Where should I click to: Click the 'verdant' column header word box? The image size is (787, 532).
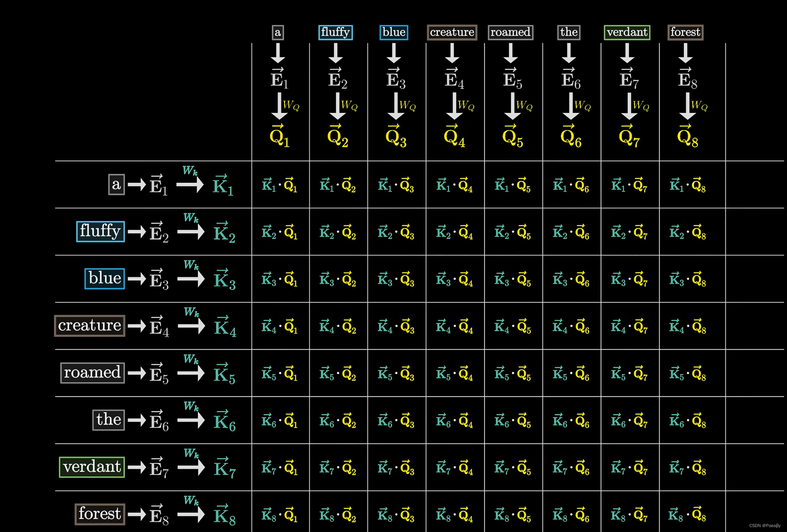[x=627, y=32]
